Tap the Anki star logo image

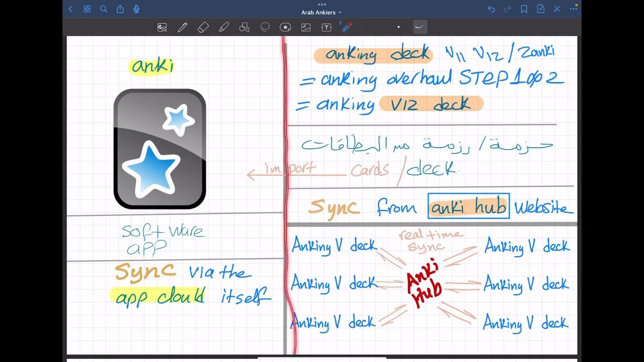pos(160,149)
